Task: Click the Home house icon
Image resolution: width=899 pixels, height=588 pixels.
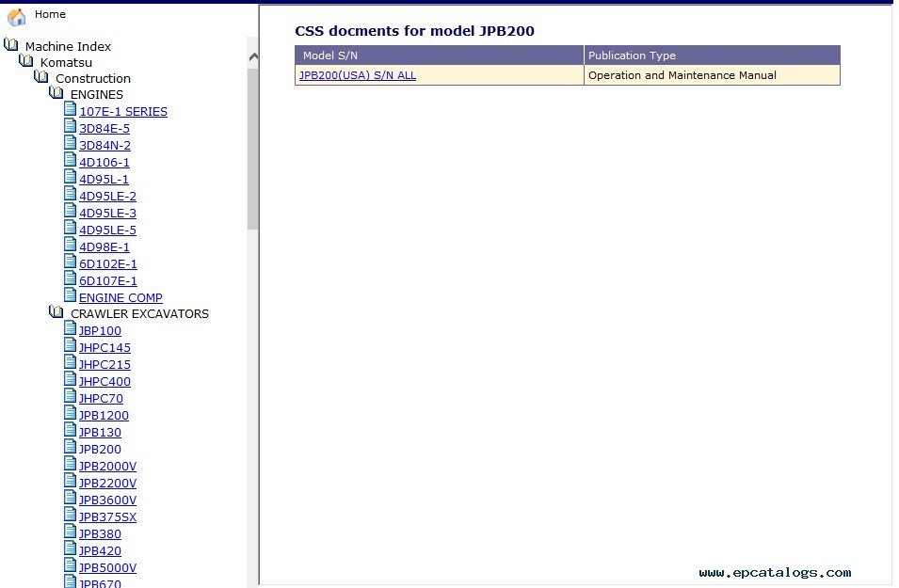Action: pos(17,17)
